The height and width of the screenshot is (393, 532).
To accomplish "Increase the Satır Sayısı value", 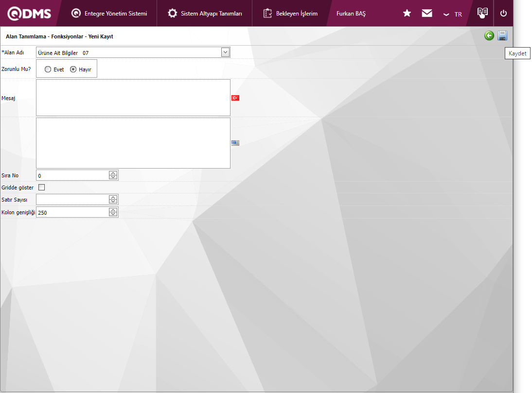I will click(113, 197).
